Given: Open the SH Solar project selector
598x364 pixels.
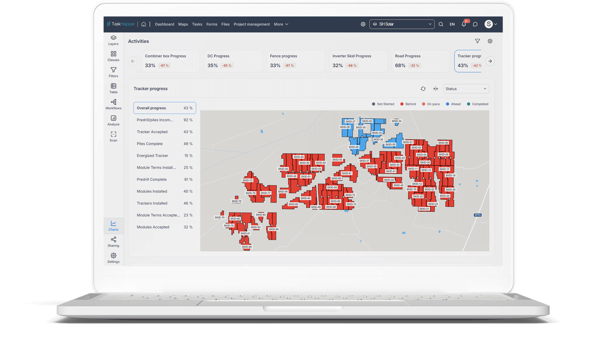Looking at the screenshot, I should point(402,24).
